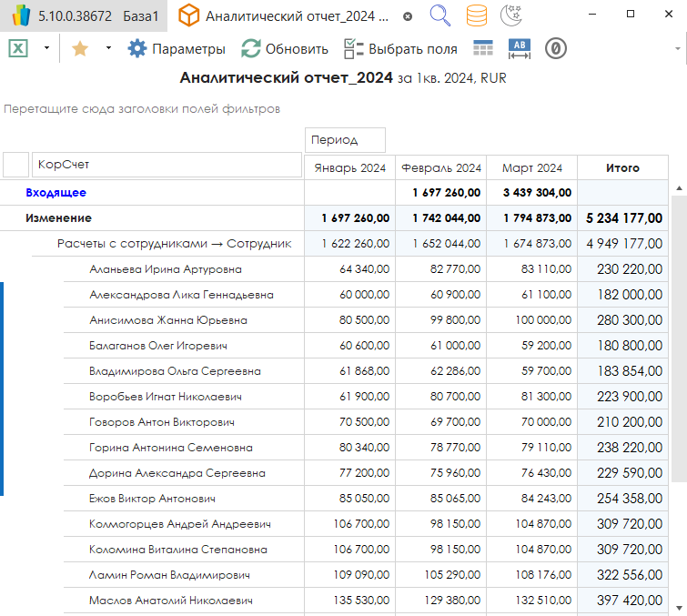Close the Аналитический отчет_2024 tab
The width and height of the screenshot is (687, 616).
[407, 16]
